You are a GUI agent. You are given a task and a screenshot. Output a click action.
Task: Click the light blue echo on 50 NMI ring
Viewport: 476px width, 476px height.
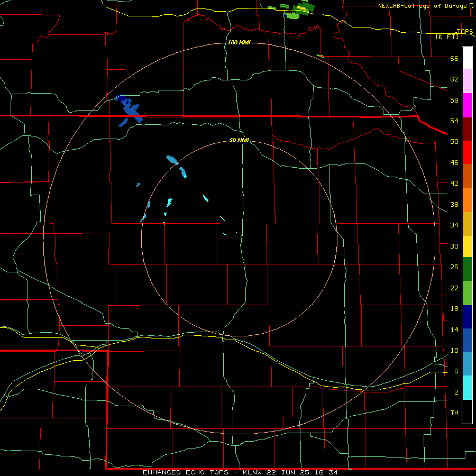(172, 160)
